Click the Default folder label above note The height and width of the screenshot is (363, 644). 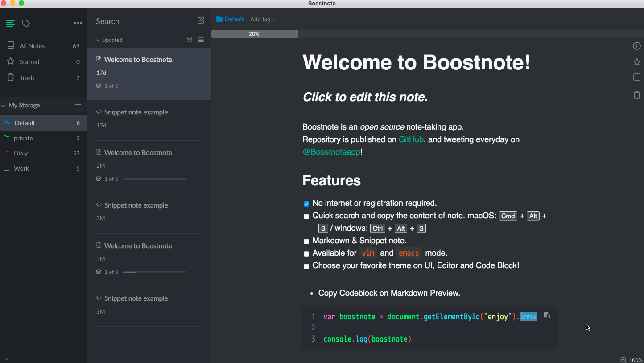tap(234, 19)
